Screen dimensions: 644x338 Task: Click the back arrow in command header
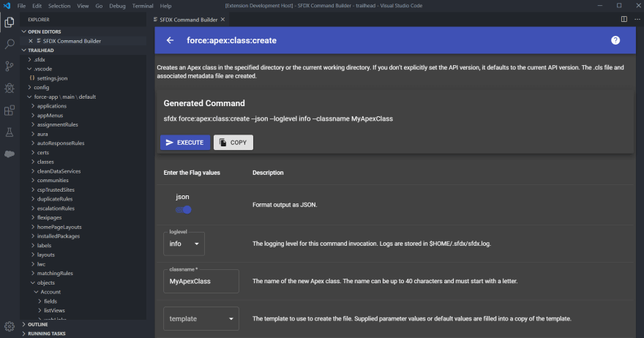(x=170, y=40)
